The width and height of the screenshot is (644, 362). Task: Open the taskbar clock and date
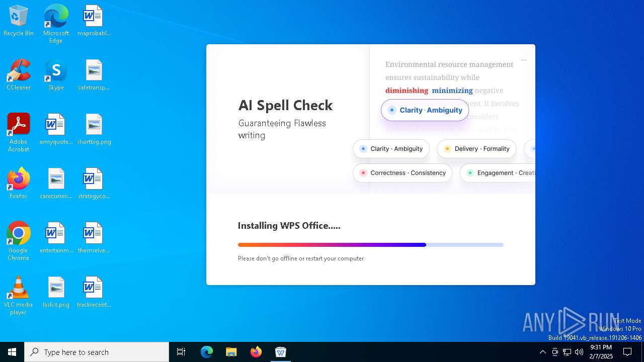click(x=601, y=352)
